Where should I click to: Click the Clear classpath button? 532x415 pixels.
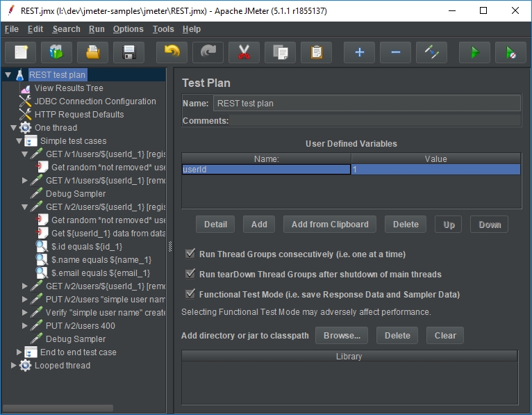point(445,336)
